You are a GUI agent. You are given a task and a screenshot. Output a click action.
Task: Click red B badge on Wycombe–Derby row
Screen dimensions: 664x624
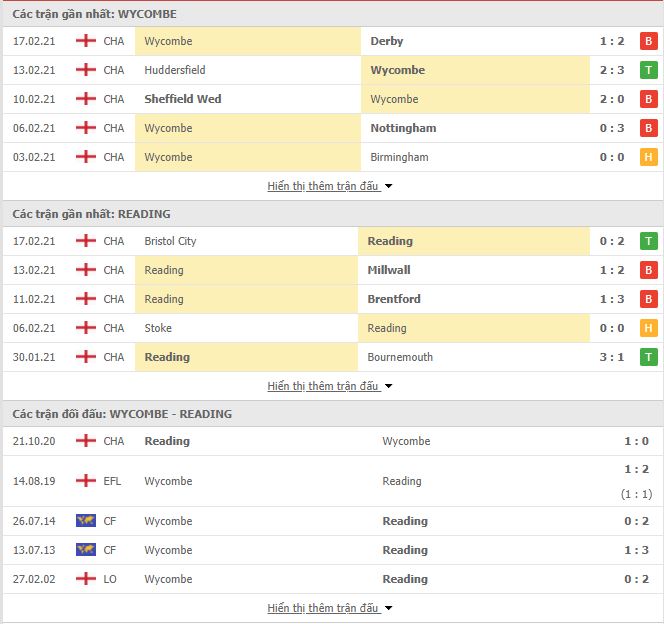pyautogui.click(x=648, y=41)
